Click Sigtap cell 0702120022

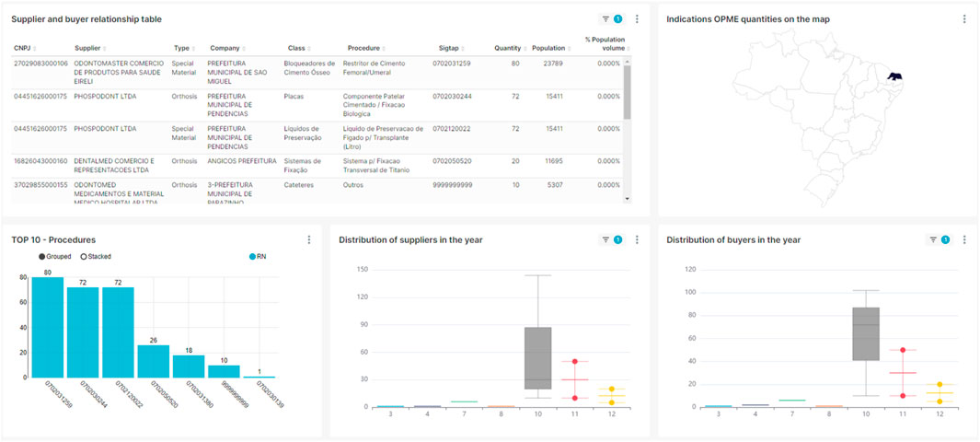coord(451,129)
